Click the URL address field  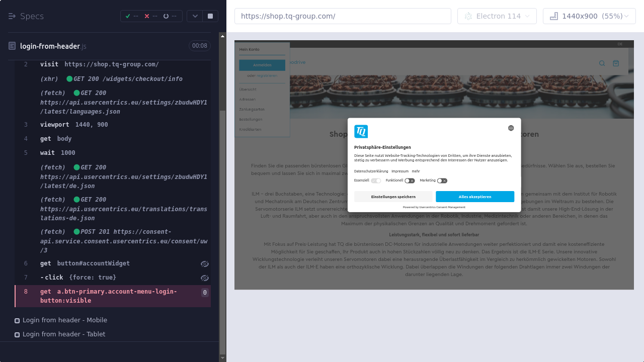[342, 16]
